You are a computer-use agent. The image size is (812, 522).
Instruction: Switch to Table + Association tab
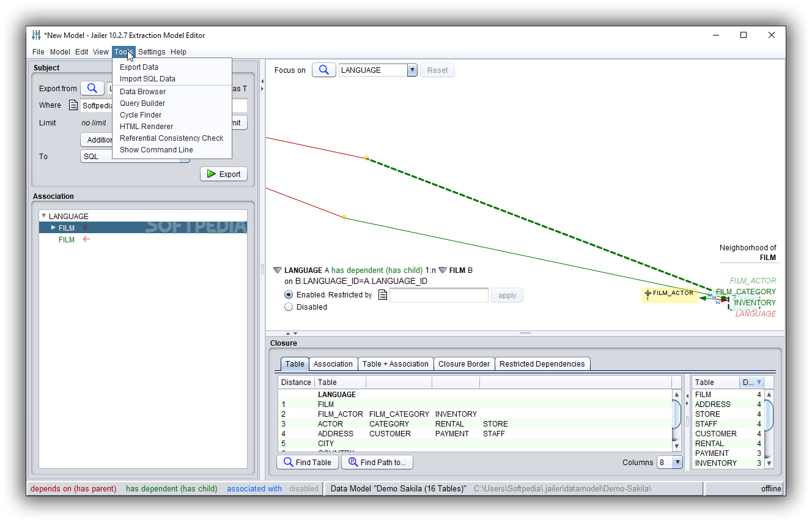[x=396, y=364]
